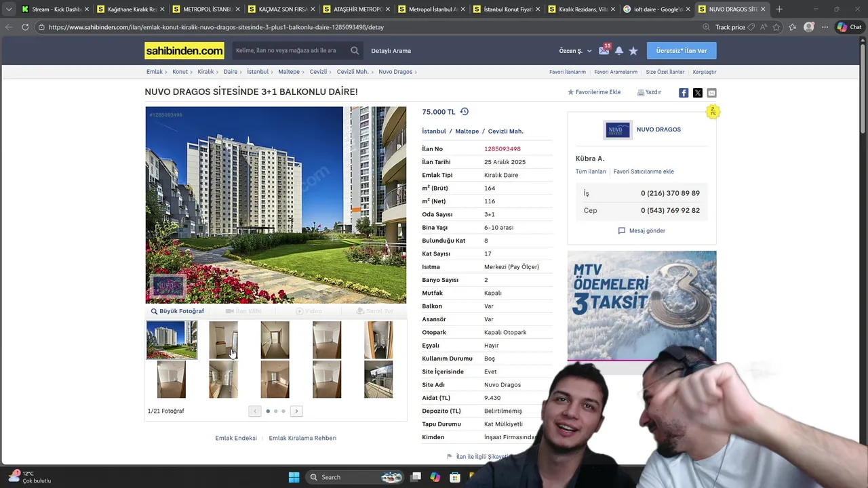This screenshot has height=488, width=868.
Task: Open the browser tab list dropdown
Action: (9, 9)
